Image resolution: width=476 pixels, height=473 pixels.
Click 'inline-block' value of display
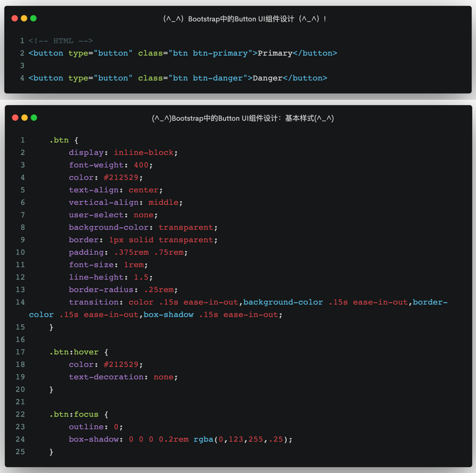coord(143,153)
